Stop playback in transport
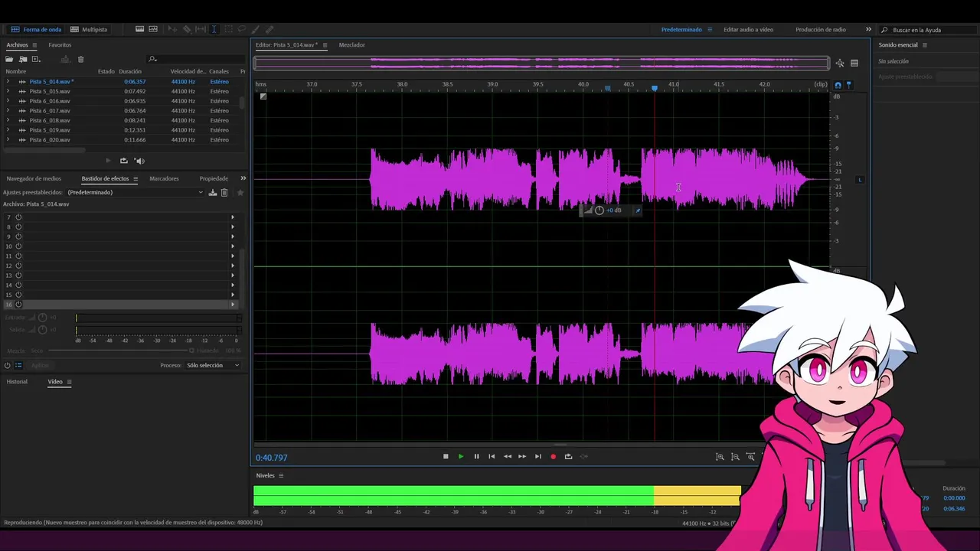The height and width of the screenshot is (551, 980). pos(446,457)
